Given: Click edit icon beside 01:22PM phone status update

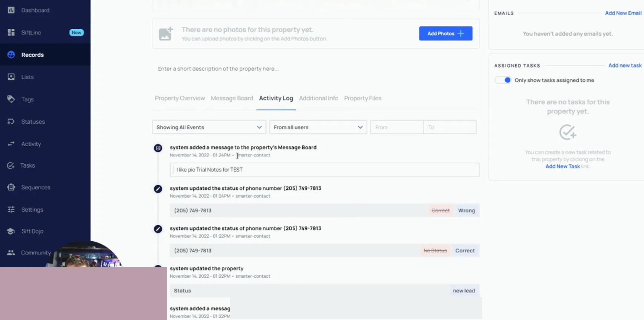Looking at the screenshot, I should coord(158,229).
